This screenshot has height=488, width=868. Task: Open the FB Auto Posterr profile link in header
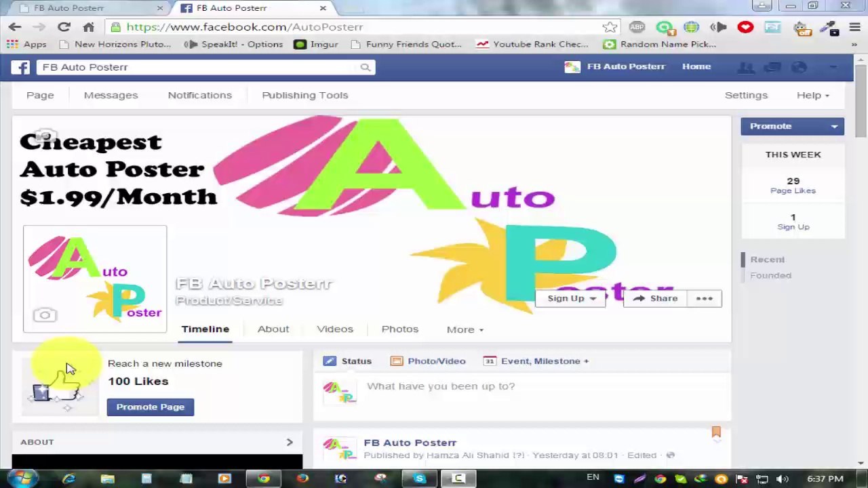coord(616,66)
